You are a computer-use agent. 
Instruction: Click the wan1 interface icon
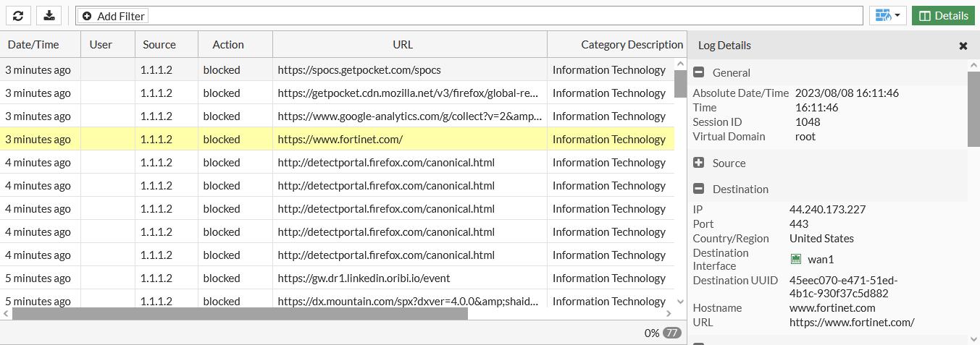pyautogui.click(x=796, y=259)
